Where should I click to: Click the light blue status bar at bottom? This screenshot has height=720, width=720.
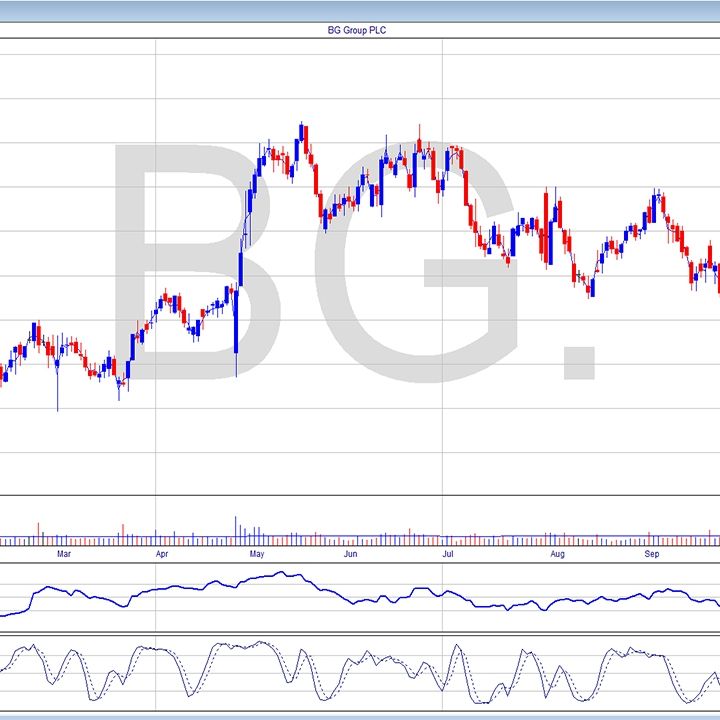(x=360, y=716)
